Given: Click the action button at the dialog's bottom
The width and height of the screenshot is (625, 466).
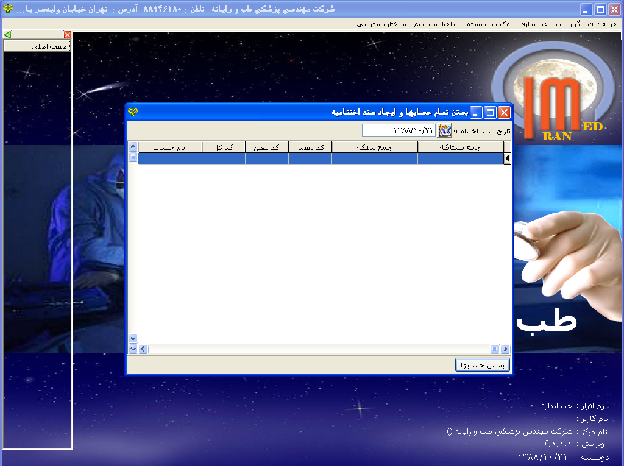Looking at the screenshot, I should [482, 365].
